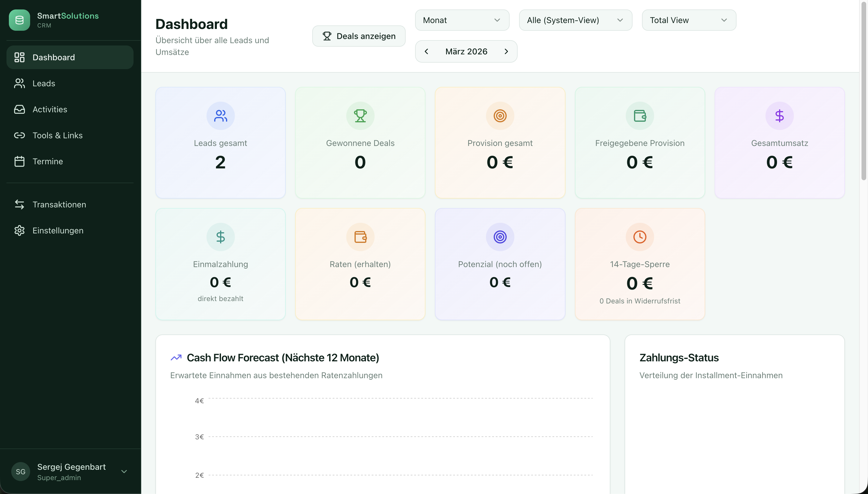Click the dollar icon in Gesamtumsatz card
This screenshot has height=494, width=868.
pyautogui.click(x=779, y=116)
